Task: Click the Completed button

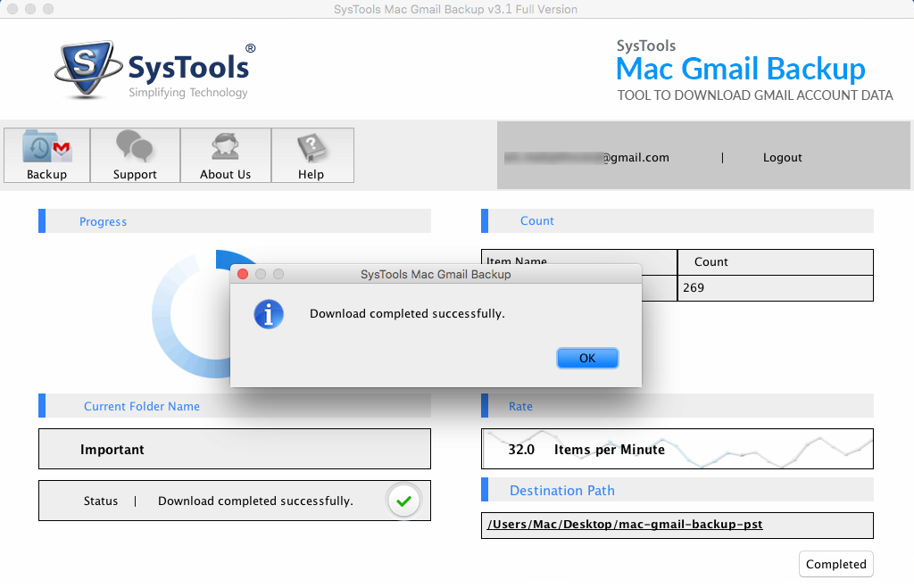Action: tap(835, 564)
